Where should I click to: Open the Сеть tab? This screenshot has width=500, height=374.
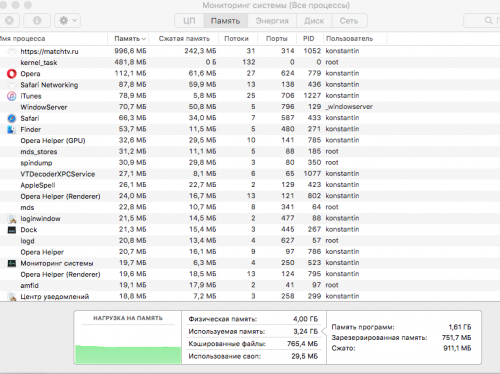click(349, 21)
